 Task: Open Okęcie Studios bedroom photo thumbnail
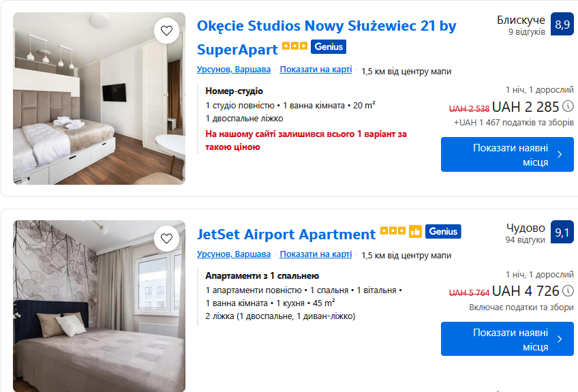(x=99, y=99)
